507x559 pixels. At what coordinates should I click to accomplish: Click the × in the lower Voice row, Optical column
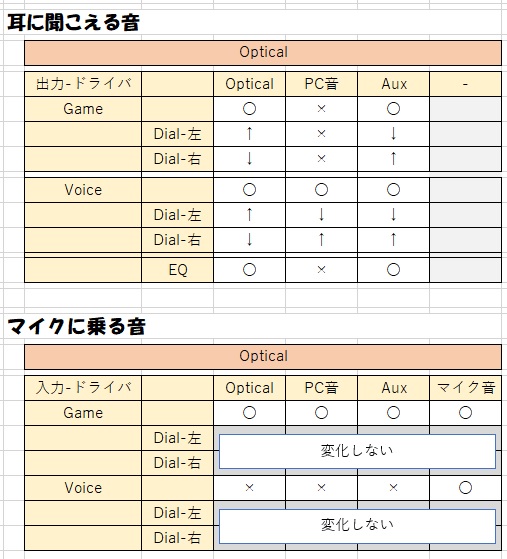click(249, 487)
